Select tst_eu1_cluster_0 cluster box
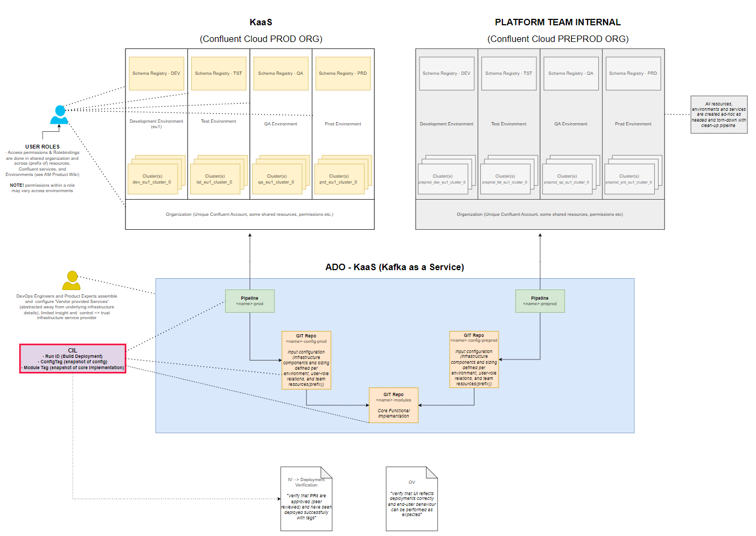Viewport: 756px width, 536px height. click(215, 179)
